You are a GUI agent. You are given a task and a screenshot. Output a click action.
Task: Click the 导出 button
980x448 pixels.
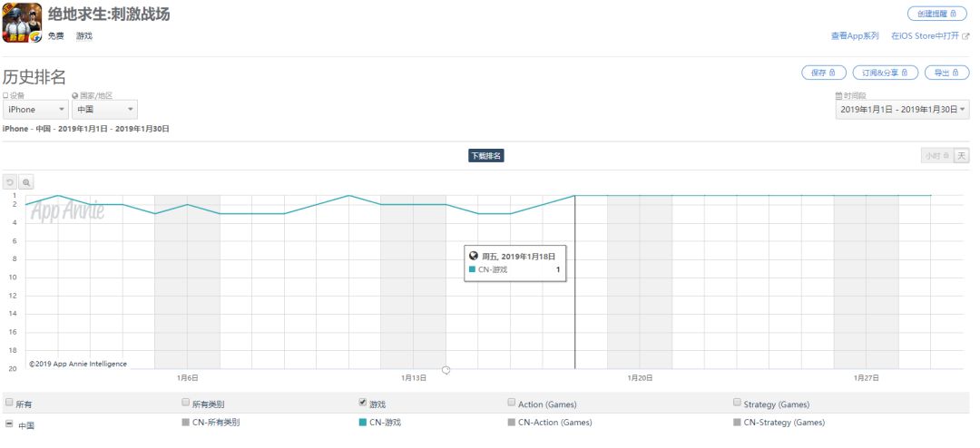(x=946, y=73)
